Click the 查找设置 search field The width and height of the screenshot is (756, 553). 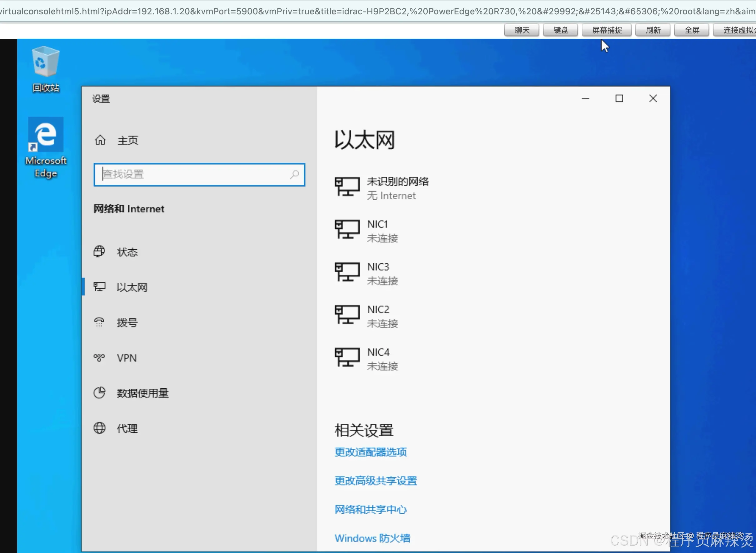(x=199, y=174)
